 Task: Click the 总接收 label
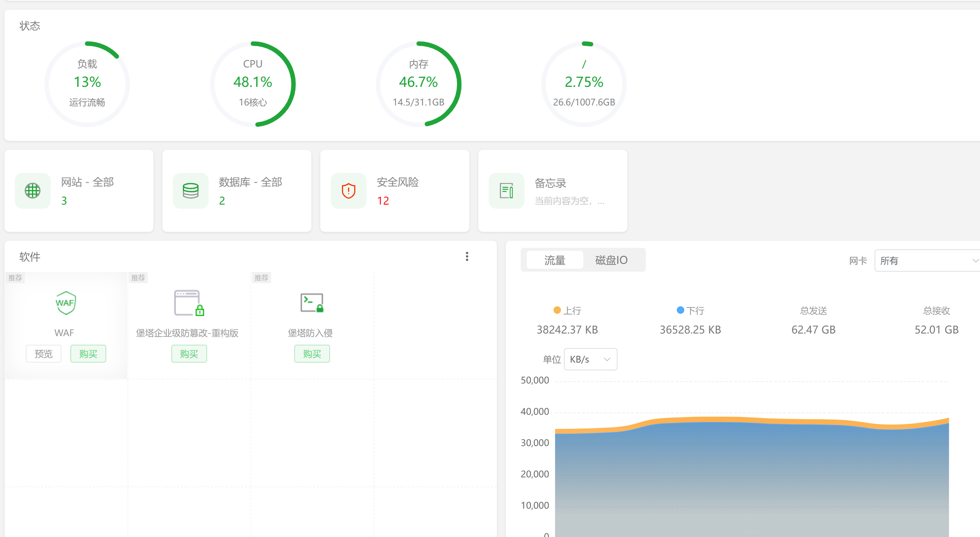[937, 310]
